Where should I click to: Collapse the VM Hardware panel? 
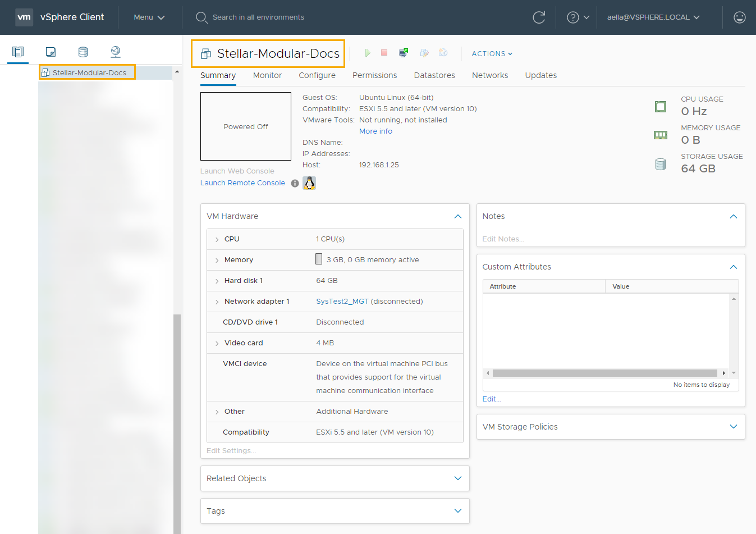point(458,217)
